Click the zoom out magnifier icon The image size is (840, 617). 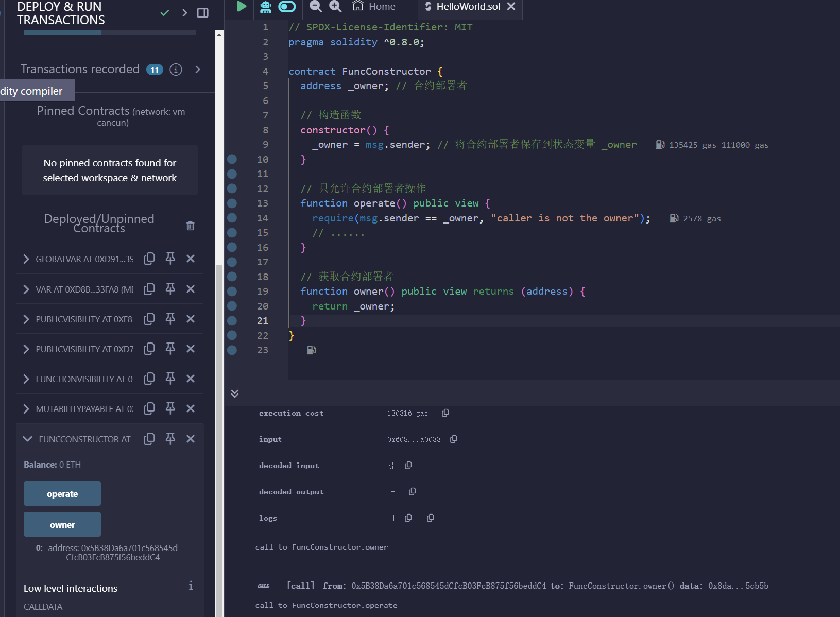(x=316, y=7)
